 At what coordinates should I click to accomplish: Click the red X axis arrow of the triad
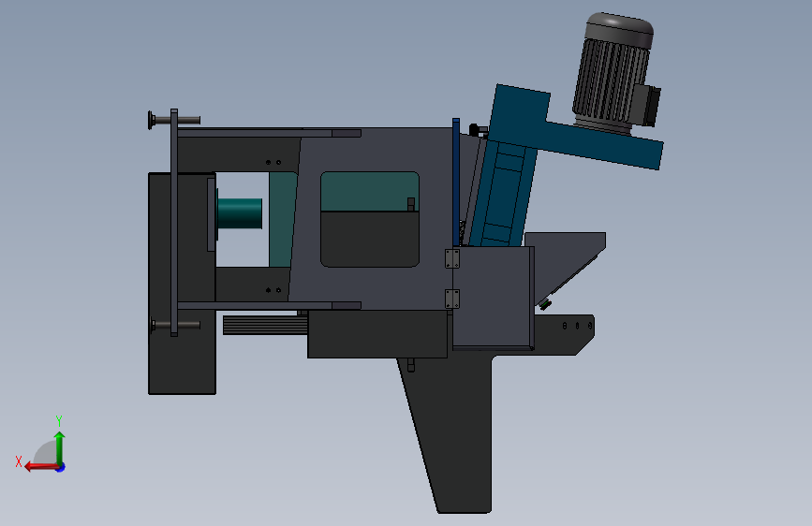(x=40, y=467)
